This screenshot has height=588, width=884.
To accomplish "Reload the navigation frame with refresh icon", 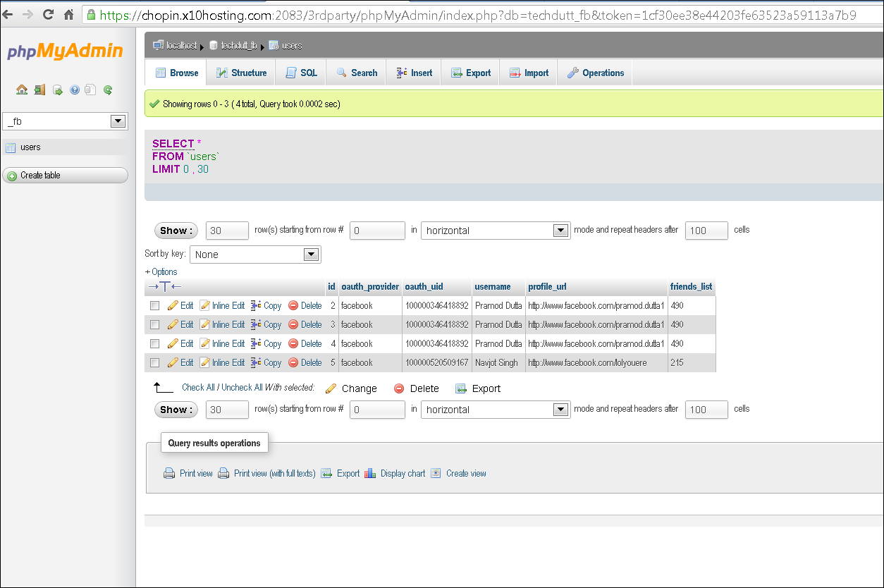I will click(107, 90).
